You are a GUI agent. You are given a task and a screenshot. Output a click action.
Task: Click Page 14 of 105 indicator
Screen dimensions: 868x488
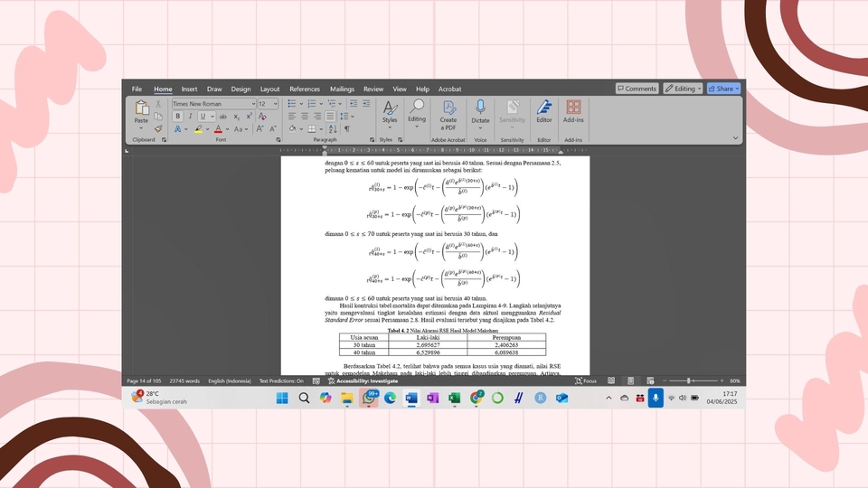click(144, 380)
